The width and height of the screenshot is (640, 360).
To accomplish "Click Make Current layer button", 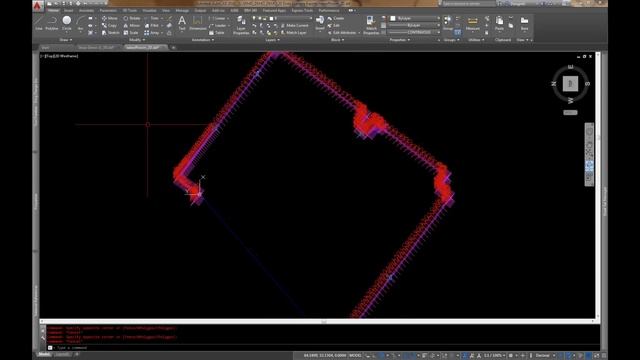I will click(x=295, y=25).
